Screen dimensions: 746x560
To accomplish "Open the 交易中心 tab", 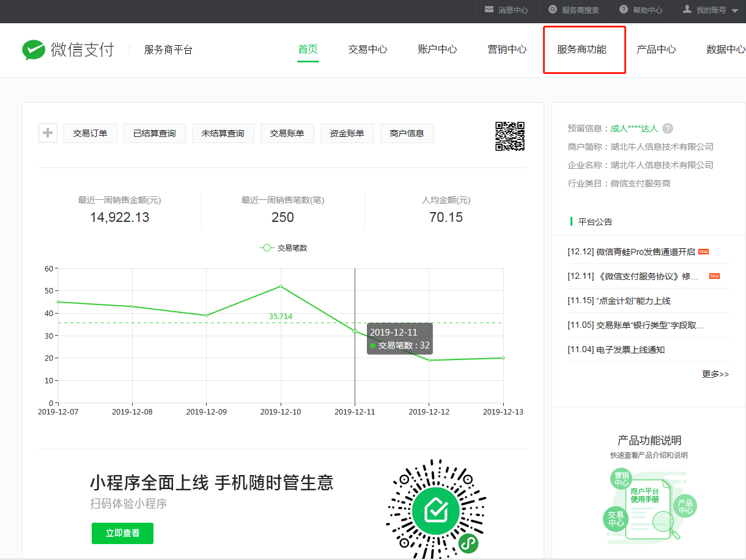I will (x=367, y=50).
